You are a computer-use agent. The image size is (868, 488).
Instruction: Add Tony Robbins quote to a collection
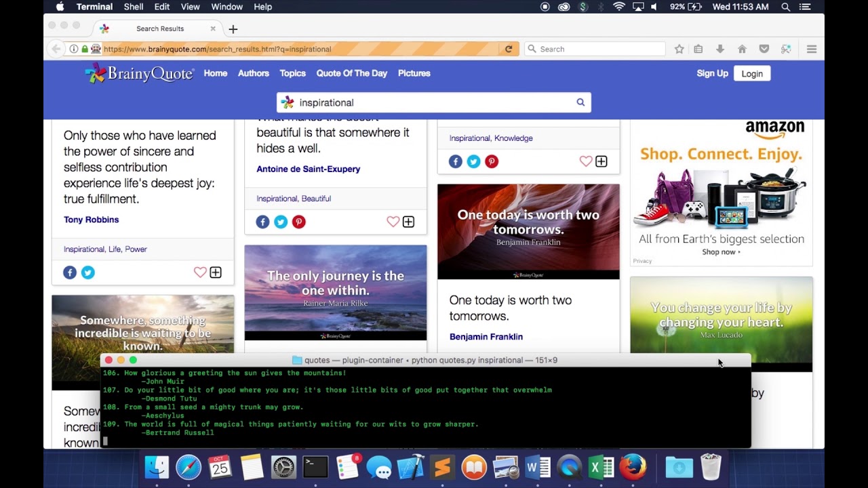(216, 272)
